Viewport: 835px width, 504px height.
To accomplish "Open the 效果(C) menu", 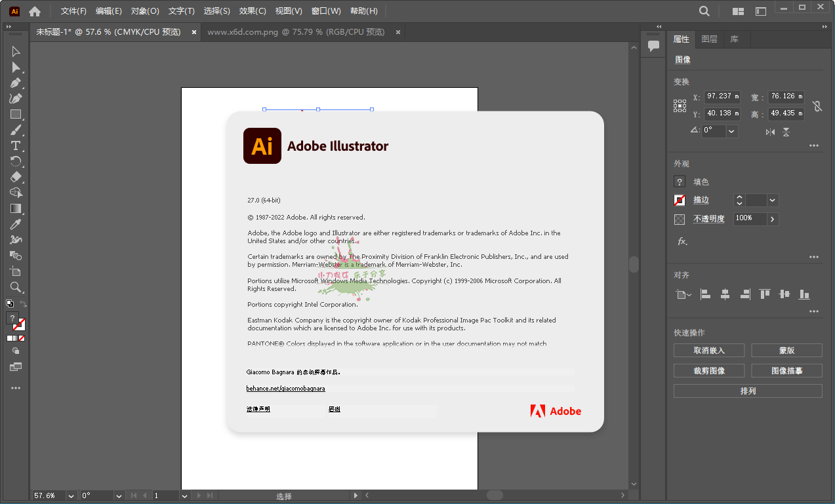I will pyautogui.click(x=253, y=11).
